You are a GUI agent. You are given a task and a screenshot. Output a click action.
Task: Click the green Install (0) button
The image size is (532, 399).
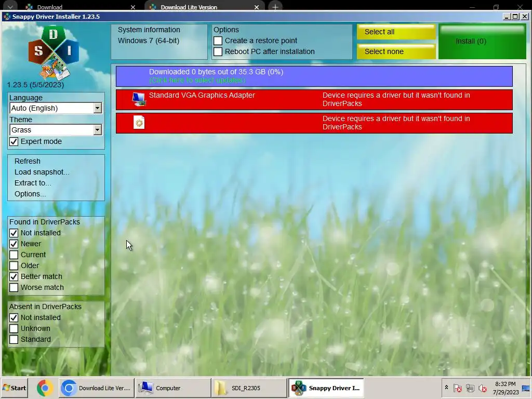click(482, 42)
